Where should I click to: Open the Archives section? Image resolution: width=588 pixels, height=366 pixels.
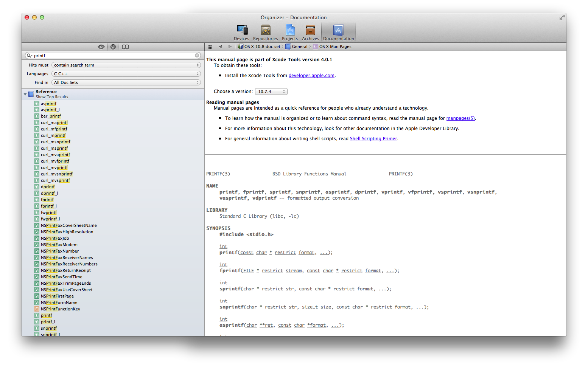coord(310,33)
